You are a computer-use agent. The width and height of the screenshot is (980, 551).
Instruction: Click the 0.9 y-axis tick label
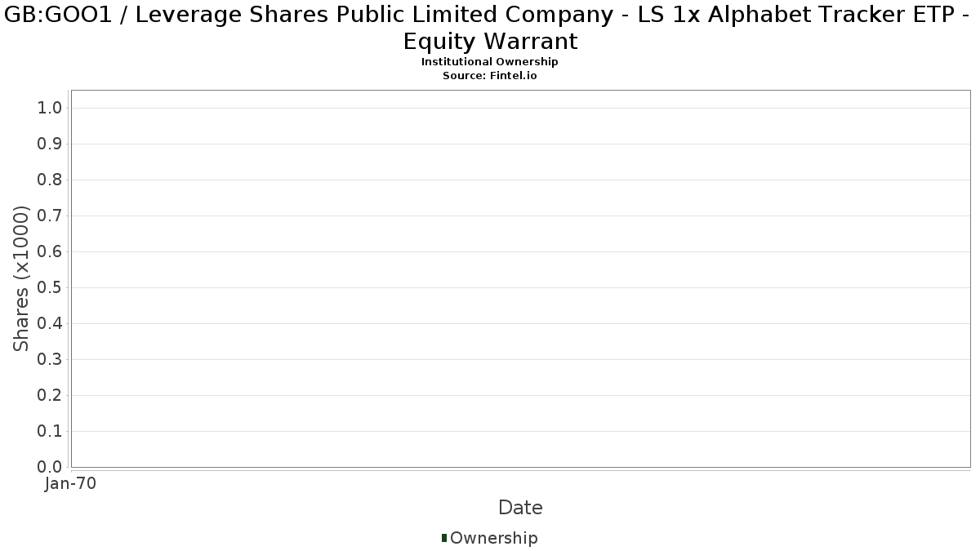(x=51, y=144)
